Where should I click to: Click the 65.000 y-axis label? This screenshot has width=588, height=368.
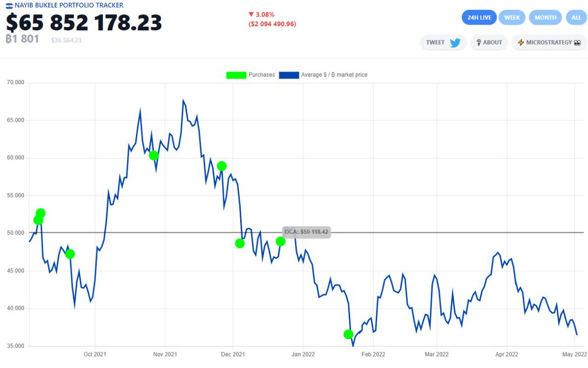click(x=15, y=120)
